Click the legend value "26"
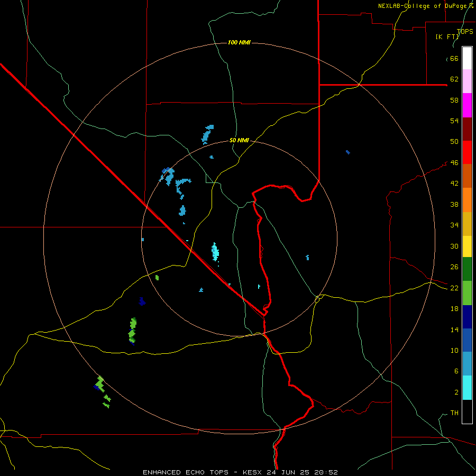 pyautogui.click(x=454, y=267)
